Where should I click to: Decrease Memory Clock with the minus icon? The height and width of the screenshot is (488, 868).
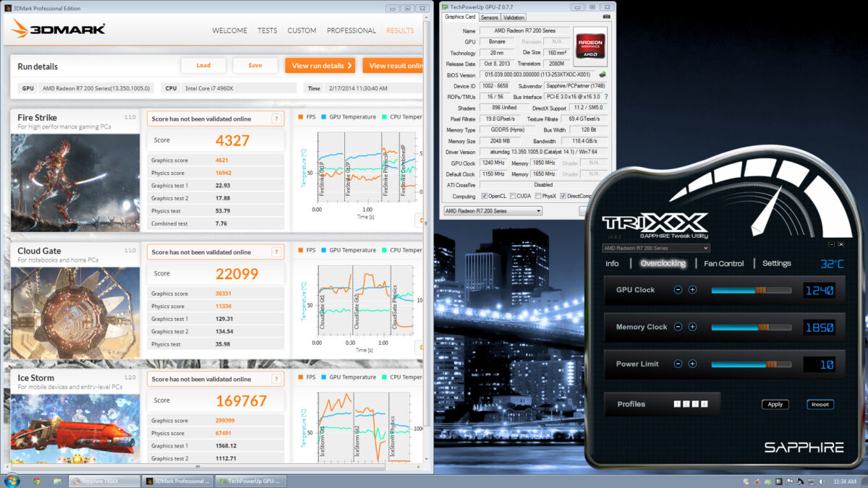[678, 327]
